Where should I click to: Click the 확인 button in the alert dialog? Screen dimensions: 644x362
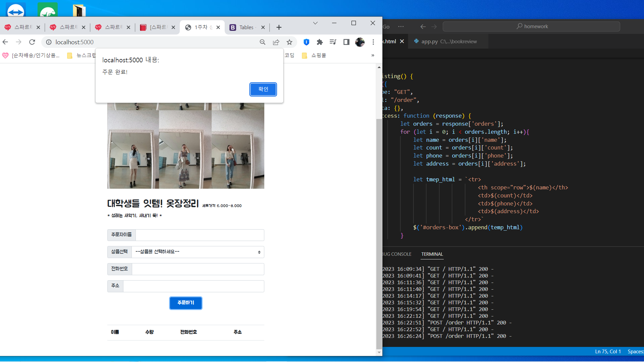[x=263, y=89]
